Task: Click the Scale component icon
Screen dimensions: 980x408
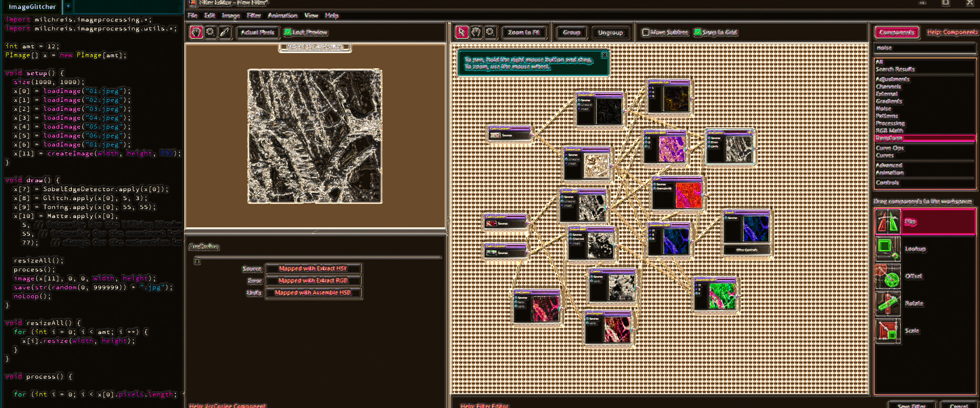Action: (888, 331)
